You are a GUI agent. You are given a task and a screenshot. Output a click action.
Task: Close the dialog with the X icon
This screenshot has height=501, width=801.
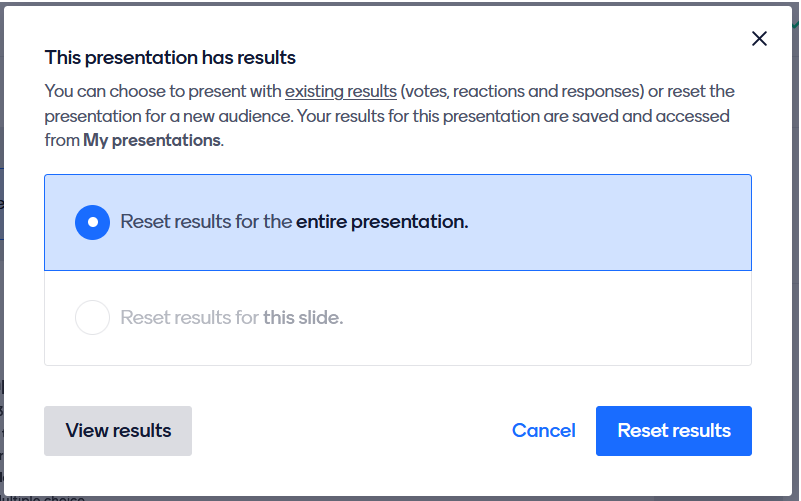[759, 39]
